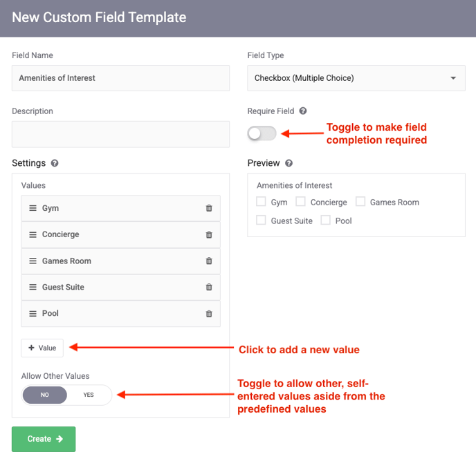Delete the Pool value with trash icon
The height and width of the screenshot is (459, 476).
tap(209, 314)
